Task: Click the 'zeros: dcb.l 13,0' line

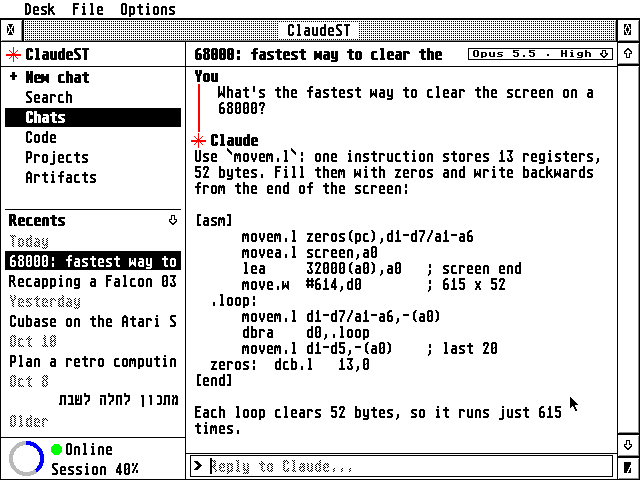Action: [290, 364]
